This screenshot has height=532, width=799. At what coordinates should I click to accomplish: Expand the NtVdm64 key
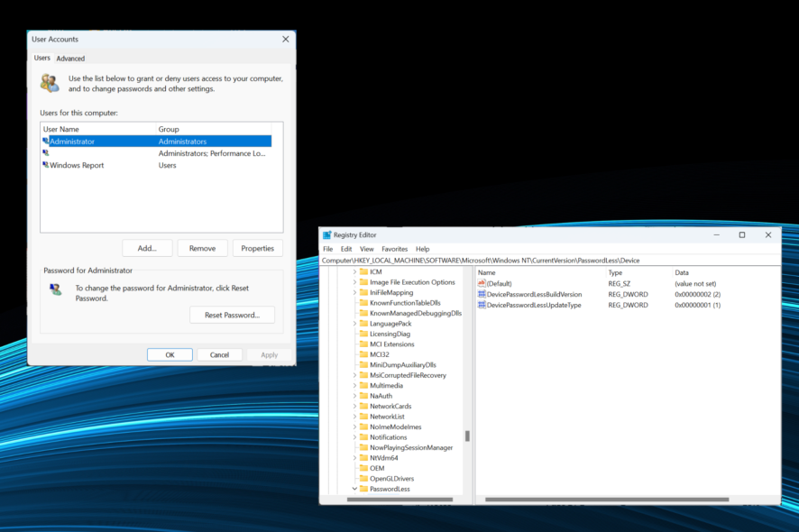(354, 457)
